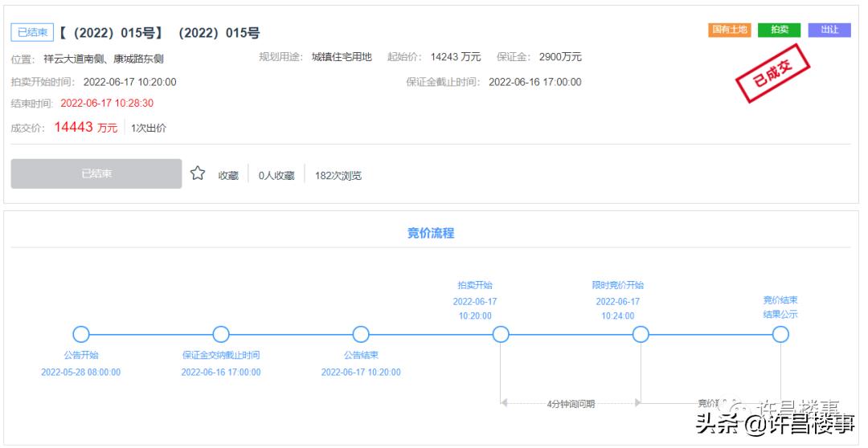Click the 4分钟询问期 label
The height and width of the screenshot is (448, 868).
pyautogui.click(x=571, y=404)
